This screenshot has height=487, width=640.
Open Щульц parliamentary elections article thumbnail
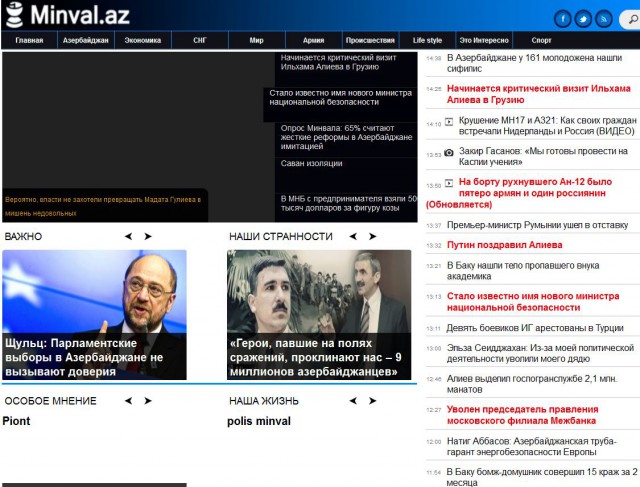point(94,315)
